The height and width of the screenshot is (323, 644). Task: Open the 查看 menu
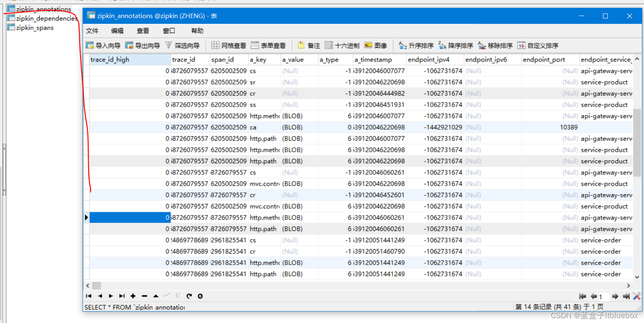point(143,31)
